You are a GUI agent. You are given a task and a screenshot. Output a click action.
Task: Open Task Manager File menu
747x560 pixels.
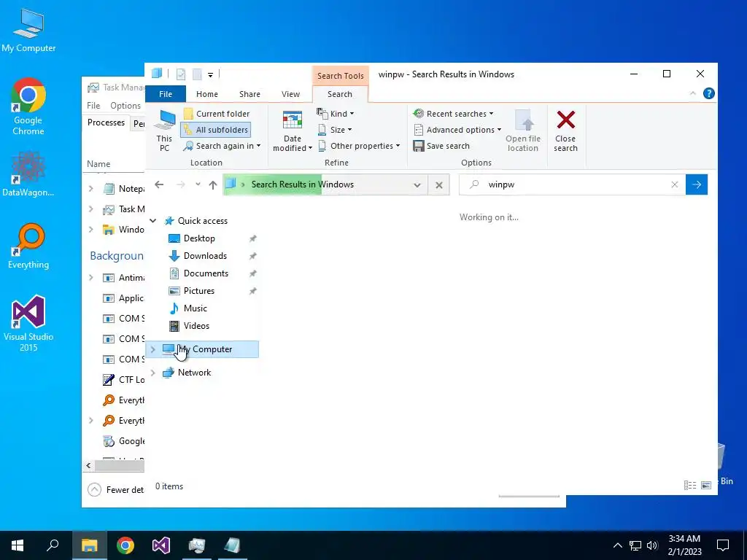click(x=93, y=106)
